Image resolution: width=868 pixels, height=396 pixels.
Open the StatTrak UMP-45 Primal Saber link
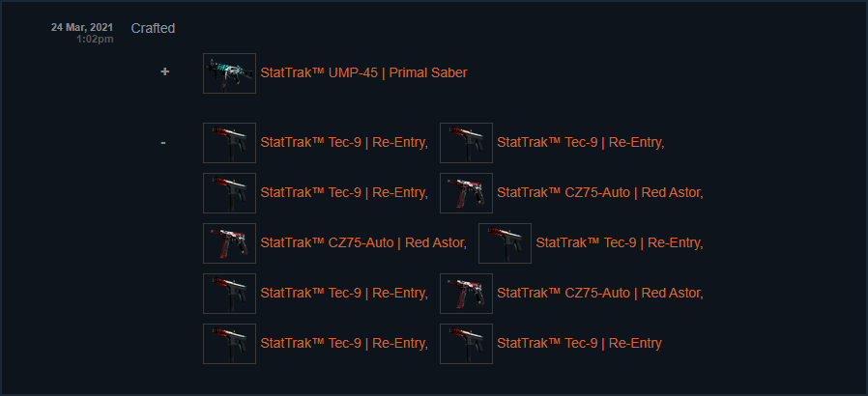[x=363, y=73]
